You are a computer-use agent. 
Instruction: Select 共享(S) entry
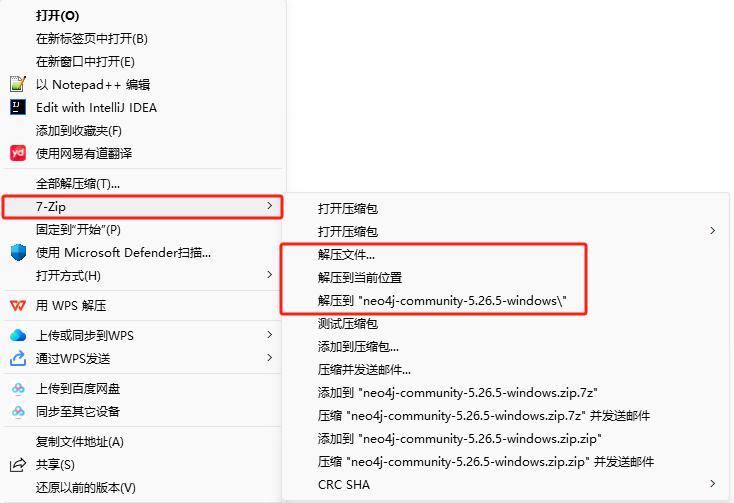coord(55,465)
